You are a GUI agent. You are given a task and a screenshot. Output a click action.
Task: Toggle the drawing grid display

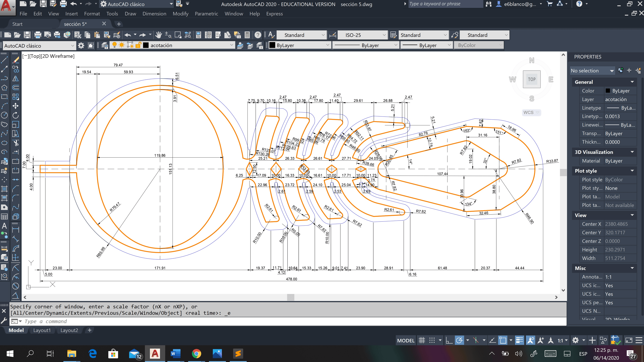(x=422, y=340)
